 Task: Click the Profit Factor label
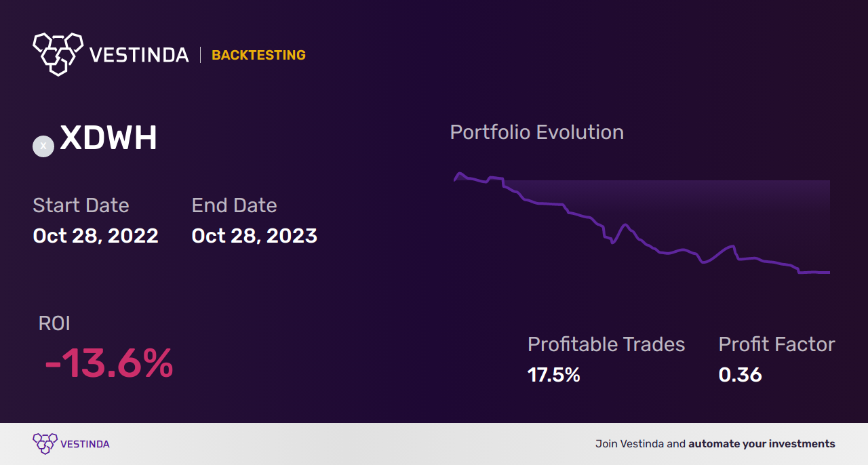776,344
